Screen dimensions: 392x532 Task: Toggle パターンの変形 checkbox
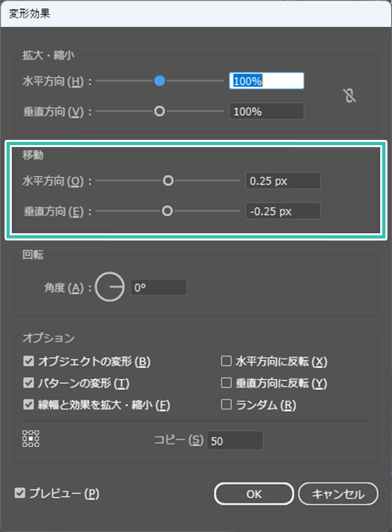pos(29,383)
